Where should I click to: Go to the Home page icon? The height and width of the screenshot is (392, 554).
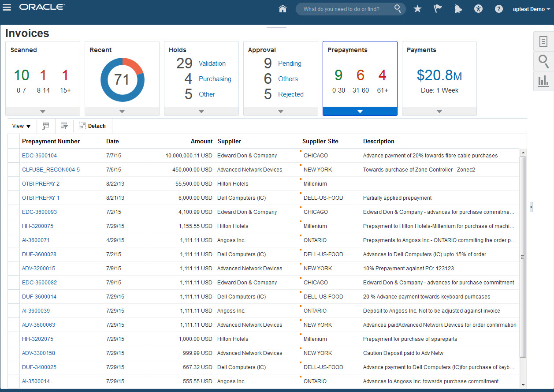283,9
